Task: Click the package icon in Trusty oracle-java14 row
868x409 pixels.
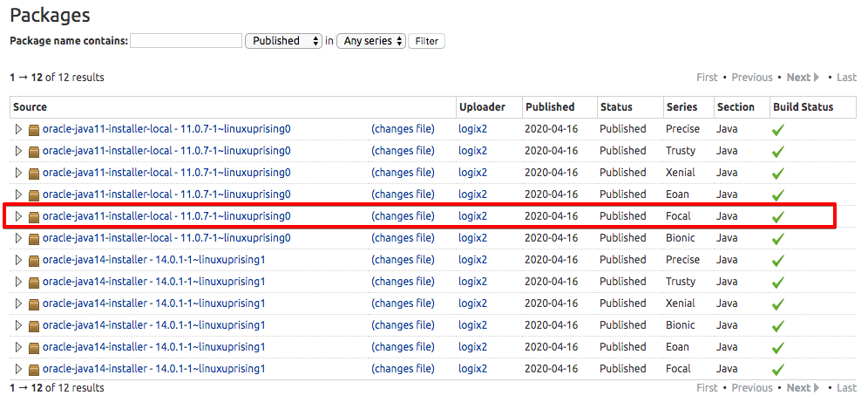Action: click(x=34, y=282)
